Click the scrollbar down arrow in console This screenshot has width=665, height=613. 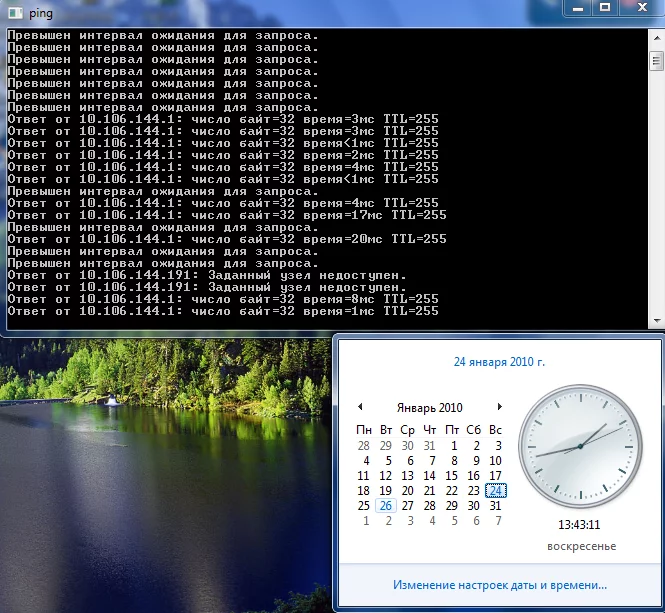coord(656,321)
